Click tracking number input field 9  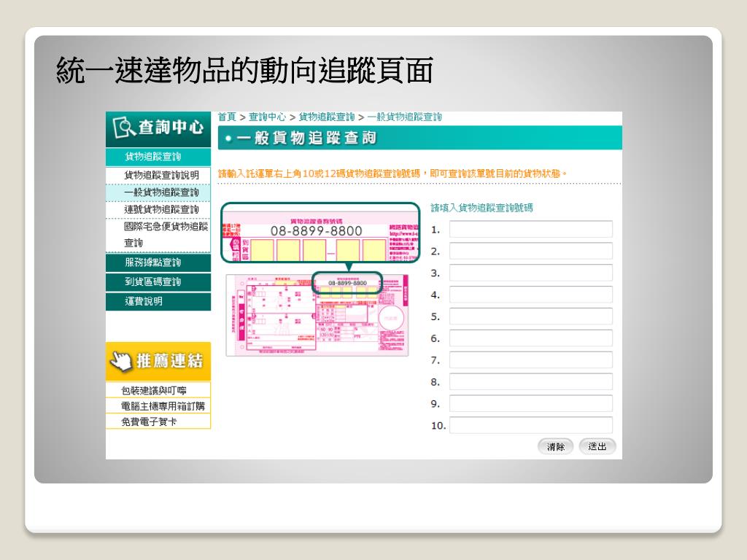531,403
